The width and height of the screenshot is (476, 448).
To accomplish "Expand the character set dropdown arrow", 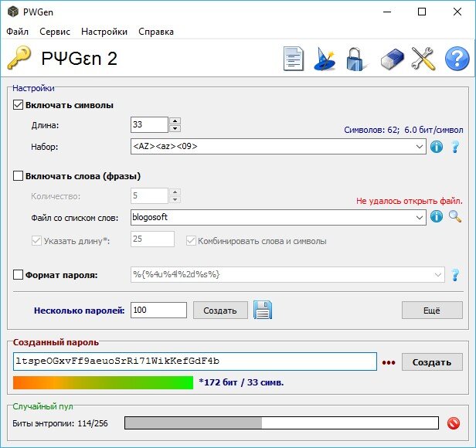I will [x=420, y=147].
